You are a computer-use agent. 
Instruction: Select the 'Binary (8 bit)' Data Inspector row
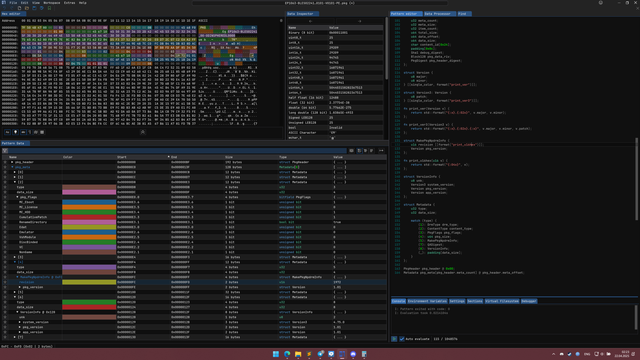(x=335, y=33)
